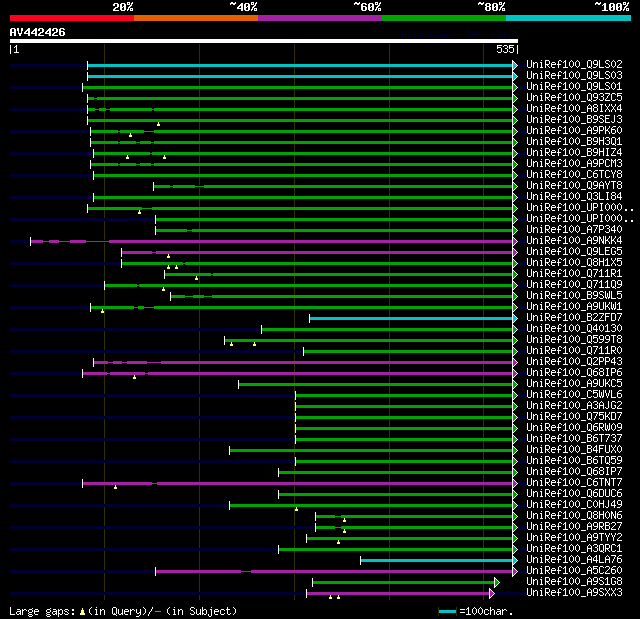
Task: Click the UniRef100_Q8H0N6 label
Action: (x=574, y=516)
